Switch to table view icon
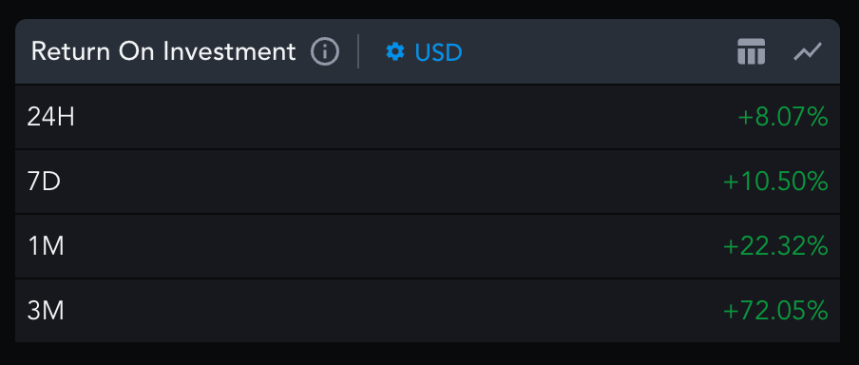 click(x=751, y=52)
